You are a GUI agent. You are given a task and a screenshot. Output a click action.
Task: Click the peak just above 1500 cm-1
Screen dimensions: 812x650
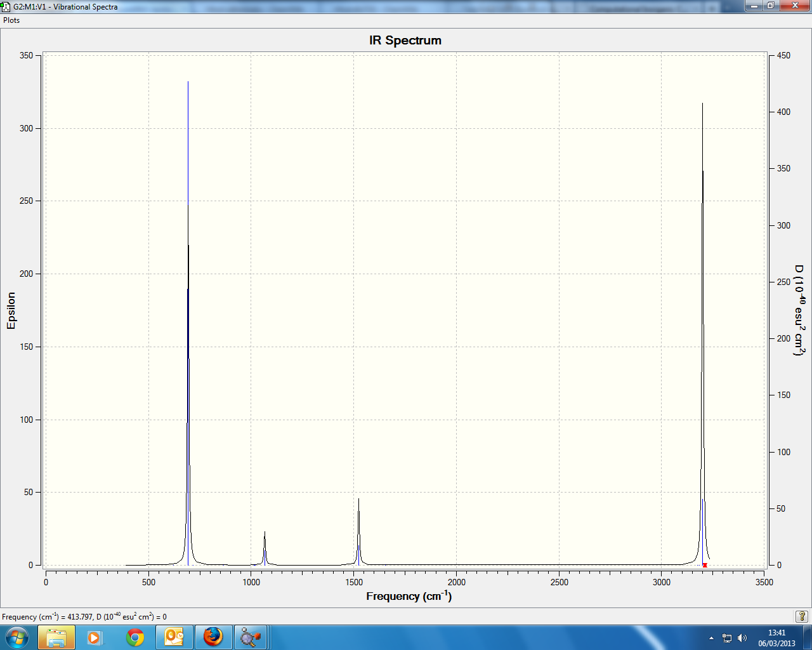pyautogui.click(x=358, y=531)
